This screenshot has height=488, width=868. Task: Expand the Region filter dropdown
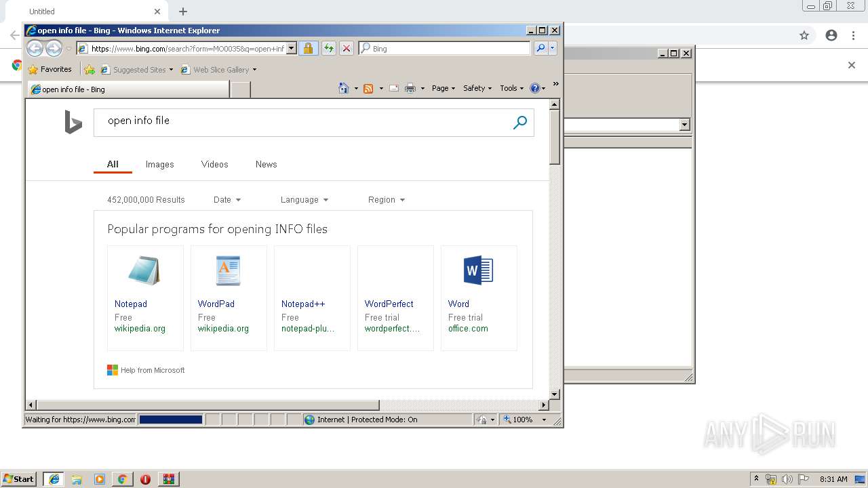[x=387, y=200]
